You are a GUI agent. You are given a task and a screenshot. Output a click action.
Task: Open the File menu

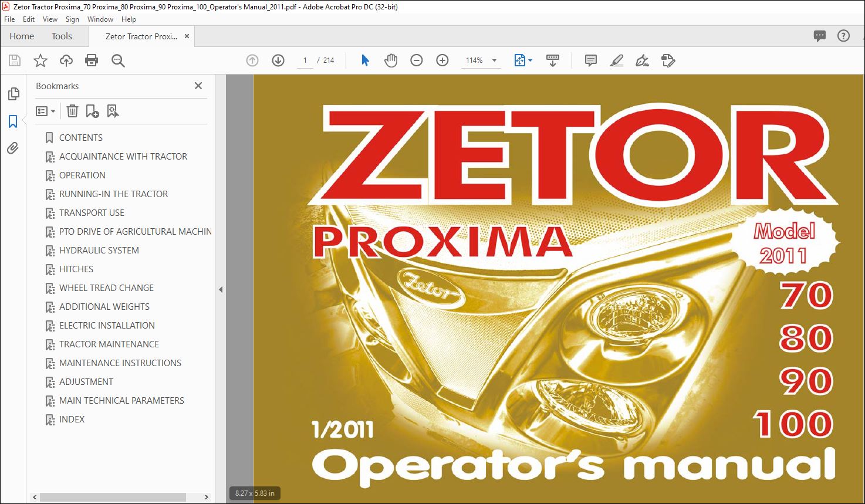pos(9,19)
